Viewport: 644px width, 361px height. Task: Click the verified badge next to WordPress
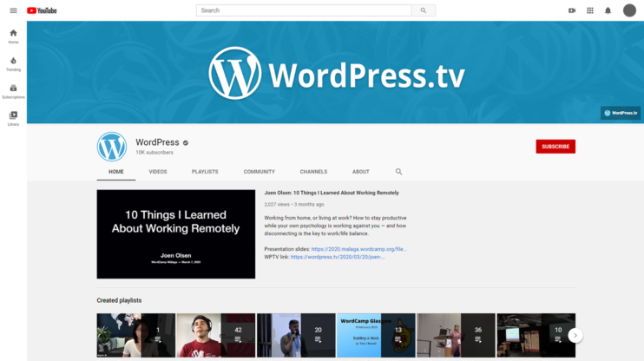coord(186,143)
